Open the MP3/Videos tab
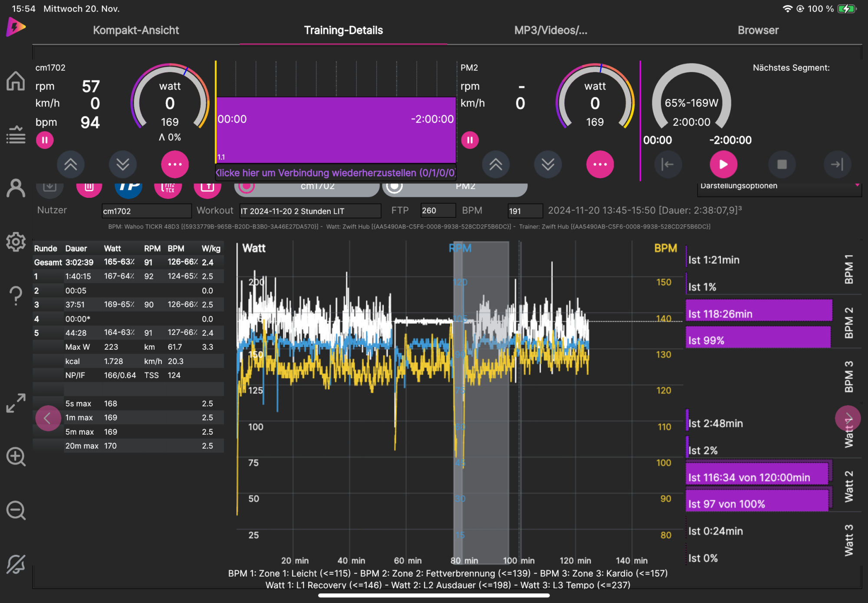The height and width of the screenshot is (603, 868). click(x=551, y=30)
